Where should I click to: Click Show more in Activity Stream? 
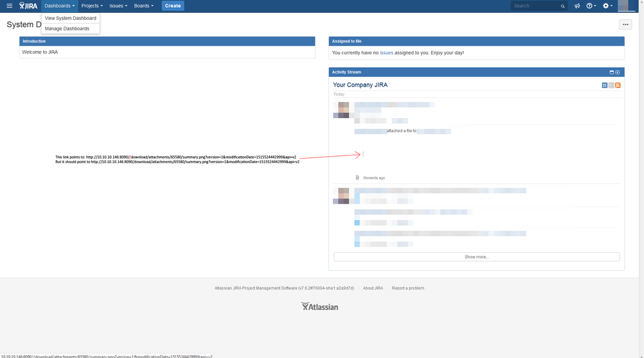[x=476, y=257]
